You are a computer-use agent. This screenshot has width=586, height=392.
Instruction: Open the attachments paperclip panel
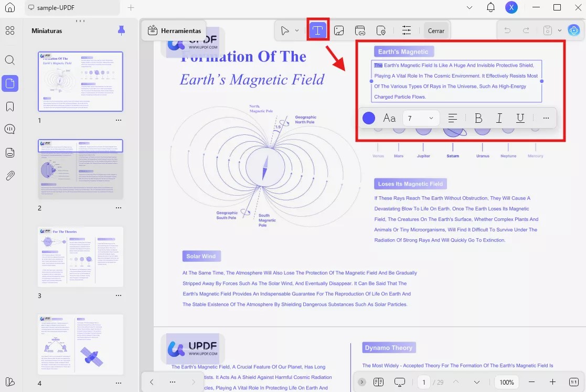point(10,175)
